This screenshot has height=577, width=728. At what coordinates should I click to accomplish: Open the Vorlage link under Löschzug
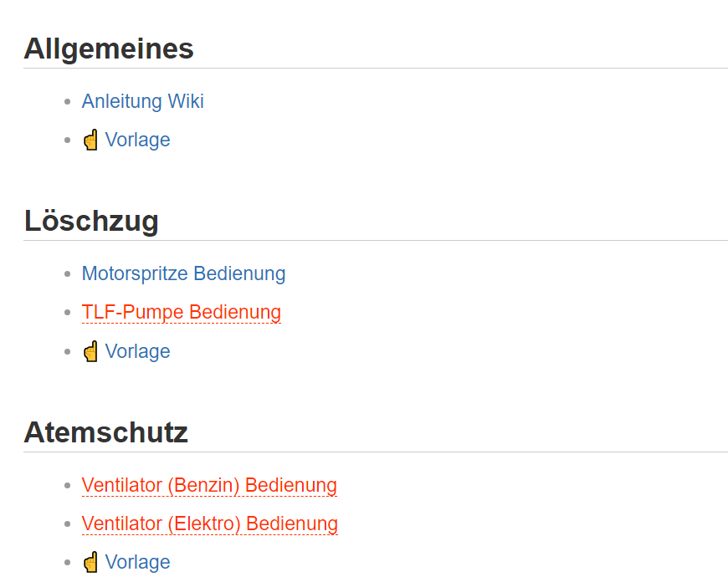point(137,351)
